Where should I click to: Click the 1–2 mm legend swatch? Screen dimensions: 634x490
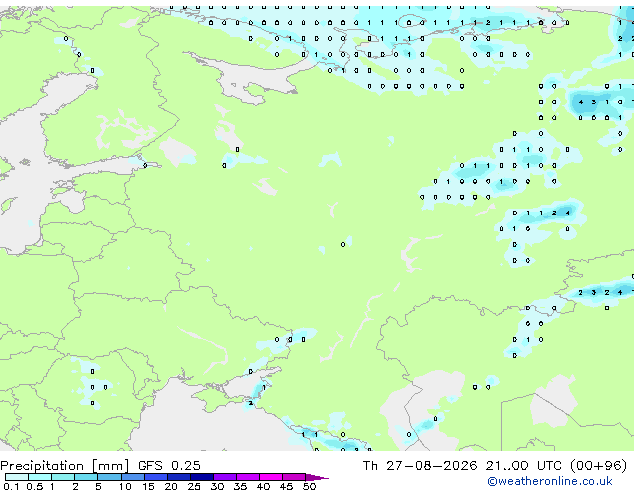tap(63, 477)
